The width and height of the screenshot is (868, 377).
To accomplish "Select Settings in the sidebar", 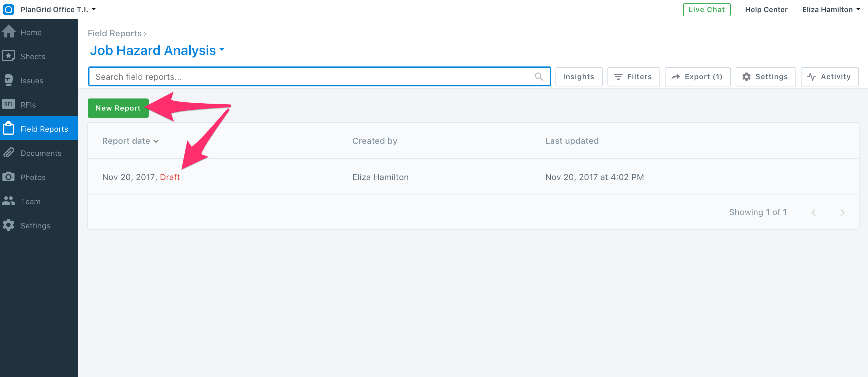I will 39,225.
